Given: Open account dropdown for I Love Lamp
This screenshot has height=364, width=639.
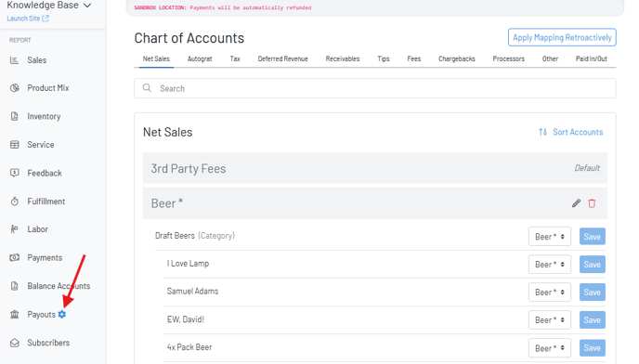Looking at the screenshot, I should (x=549, y=264).
